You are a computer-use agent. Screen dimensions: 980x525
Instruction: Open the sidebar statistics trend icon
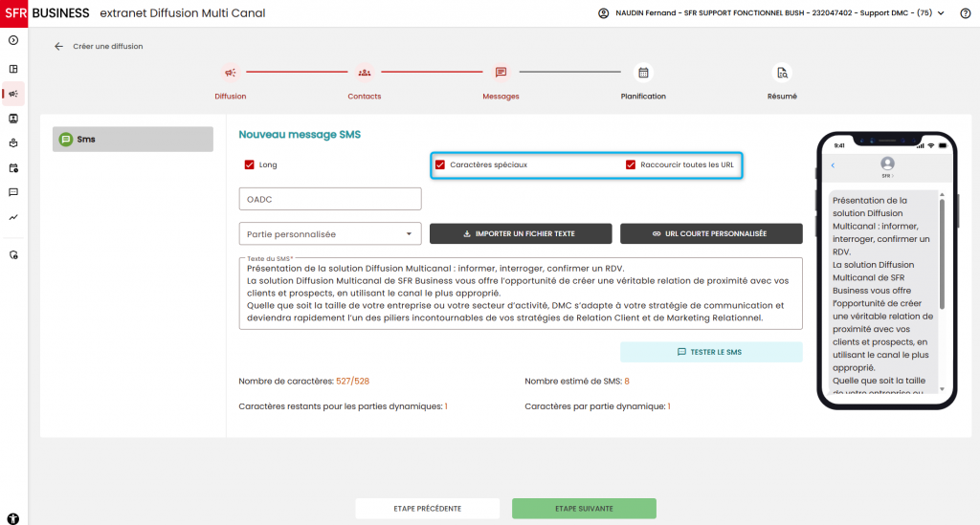pyautogui.click(x=13, y=217)
